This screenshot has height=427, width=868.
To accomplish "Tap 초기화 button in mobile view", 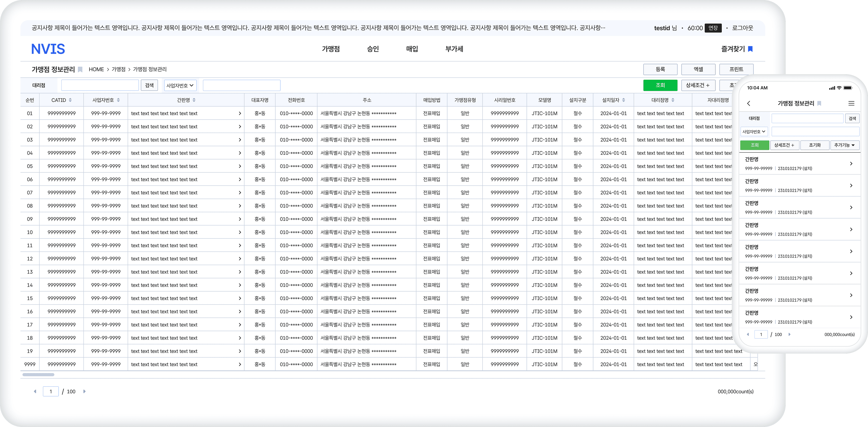I will 815,145.
